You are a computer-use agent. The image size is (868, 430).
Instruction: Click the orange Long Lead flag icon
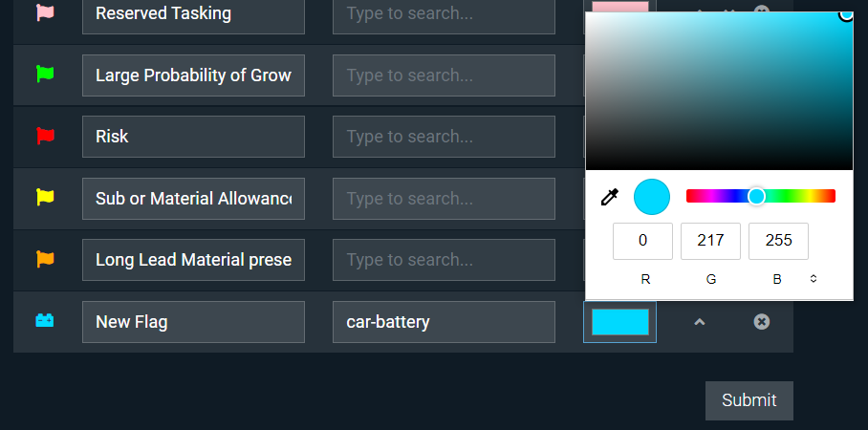[45, 258]
